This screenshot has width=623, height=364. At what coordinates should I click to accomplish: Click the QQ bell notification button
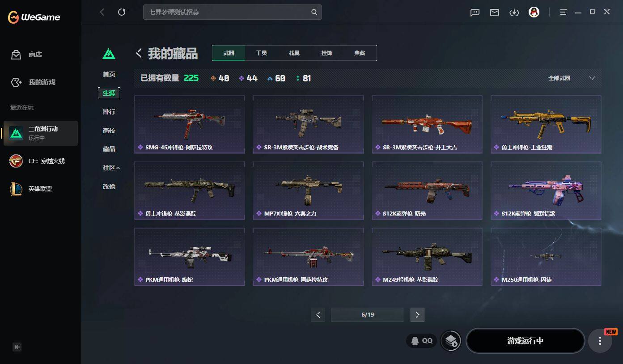422,341
